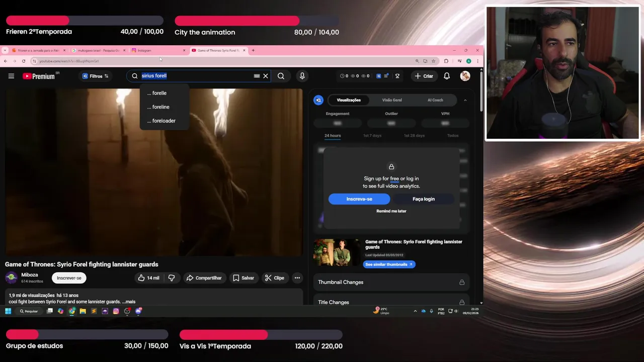Switch to the Visão Geral tab
The width and height of the screenshot is (644, 362).
point(392,100)
